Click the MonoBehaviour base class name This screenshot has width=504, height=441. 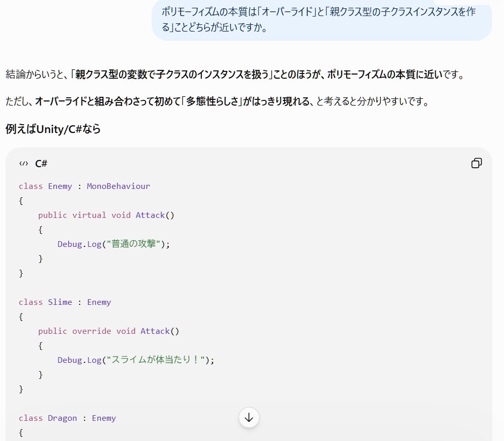point(118,186)
